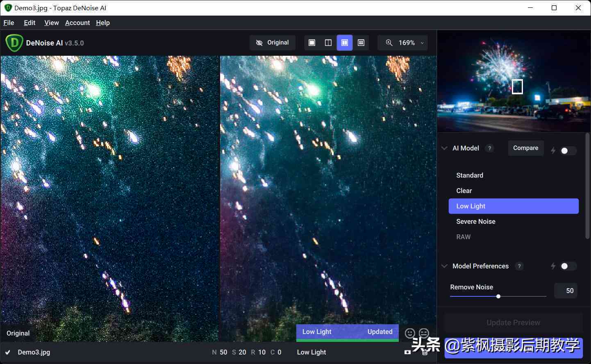Open the 169% zoom level dropdown
This screenshot has height=364, width=591.
pos(402,43)
